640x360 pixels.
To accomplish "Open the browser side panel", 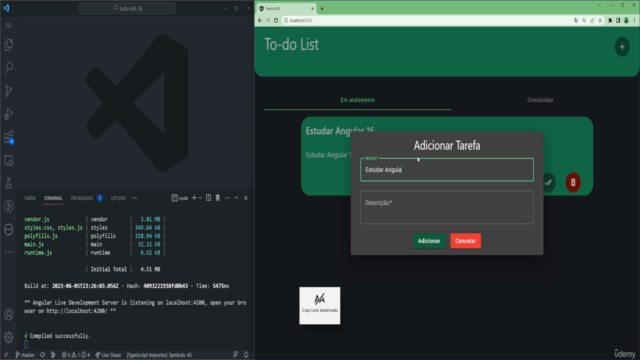I will (618, 20).
